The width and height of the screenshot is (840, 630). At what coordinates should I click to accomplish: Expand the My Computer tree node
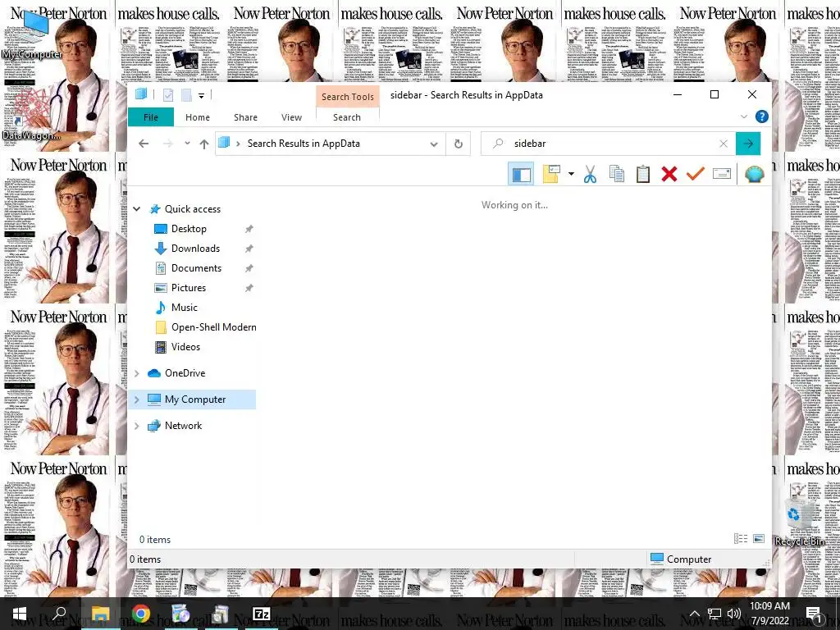137,399
